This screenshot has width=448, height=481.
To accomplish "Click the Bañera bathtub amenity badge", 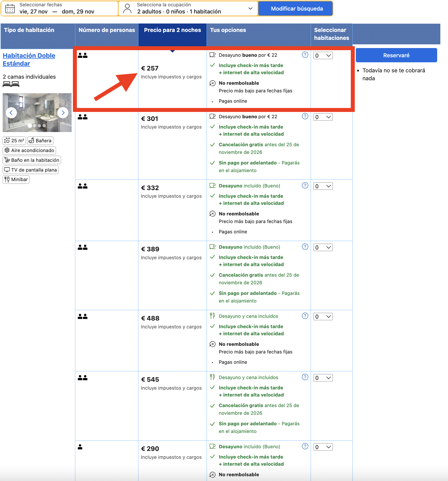I will pos(40,141).
